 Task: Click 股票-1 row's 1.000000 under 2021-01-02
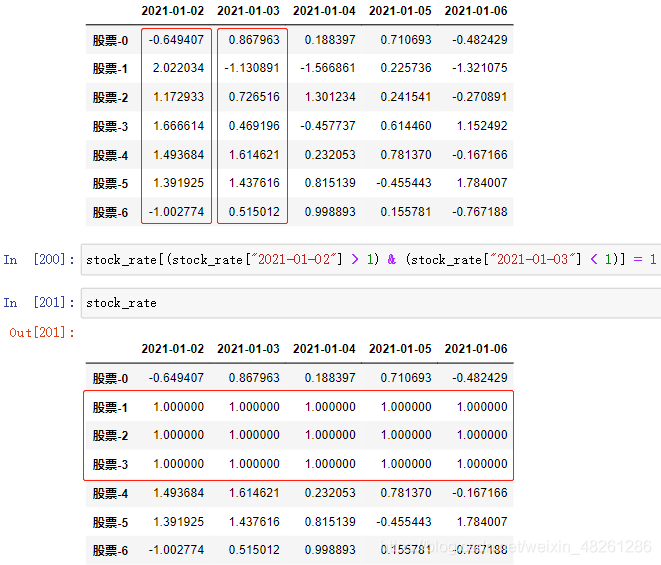pos(178,407)
